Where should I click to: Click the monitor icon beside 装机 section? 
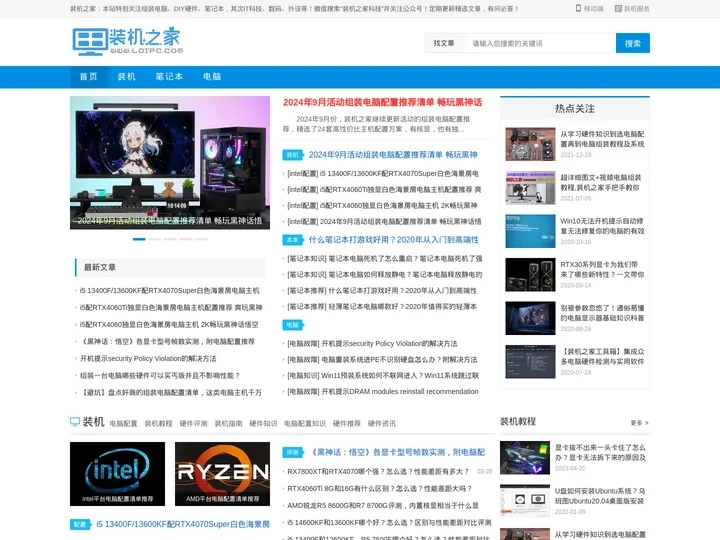tap(75, 422)
